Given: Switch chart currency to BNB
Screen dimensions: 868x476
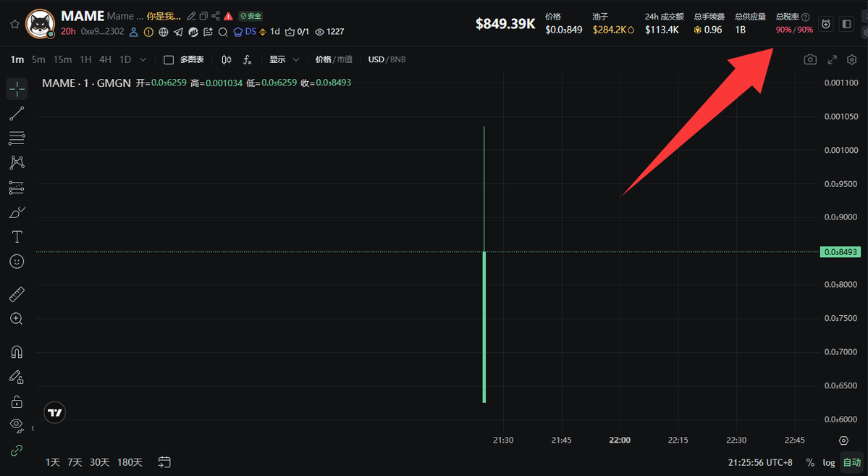Looking at the screenshot, I should pyautogui.click(x=397, y=59).
